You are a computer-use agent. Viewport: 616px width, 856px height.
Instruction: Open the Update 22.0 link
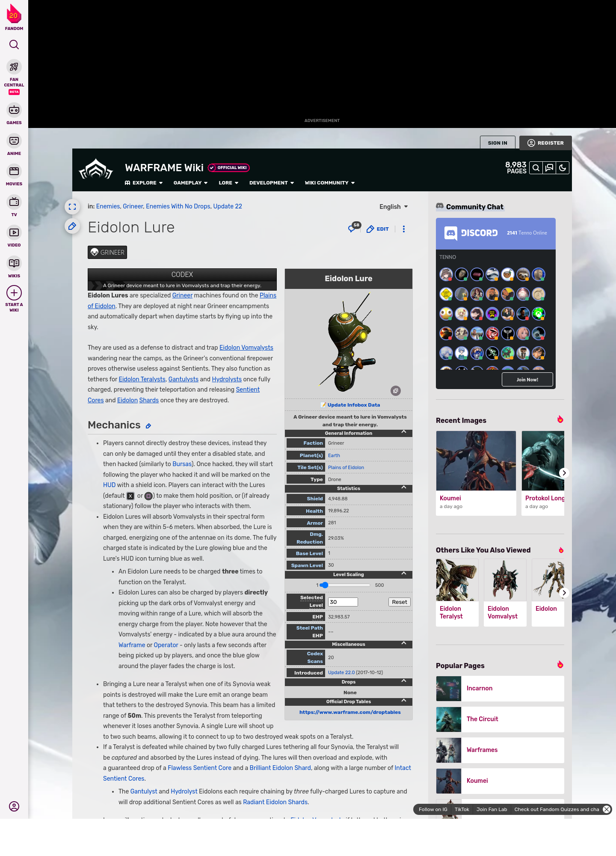pos(341,672)
